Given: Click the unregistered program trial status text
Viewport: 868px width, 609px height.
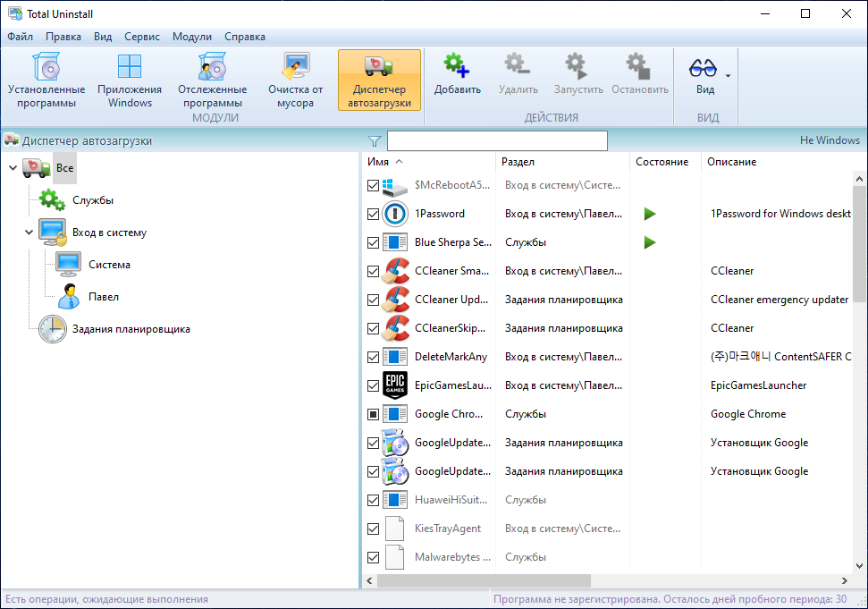Looking at the screenshot, I should [x=670, y=599].
